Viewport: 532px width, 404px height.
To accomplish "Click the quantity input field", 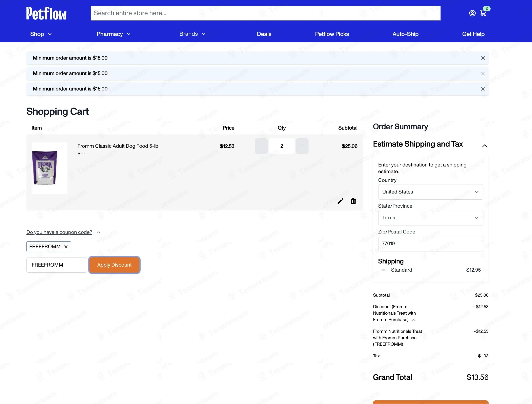I will [282, 146].
